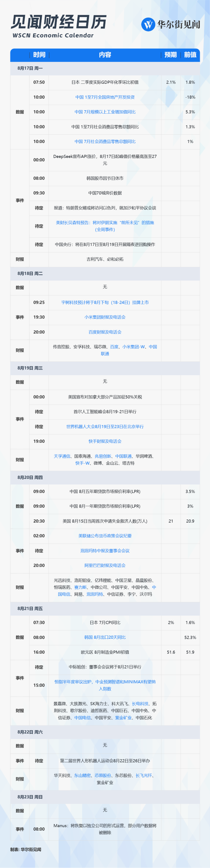Viewport: 210px width, 868px height.
Task: Select the 20.9 previous jobless claims value
Action: (190, 521)
